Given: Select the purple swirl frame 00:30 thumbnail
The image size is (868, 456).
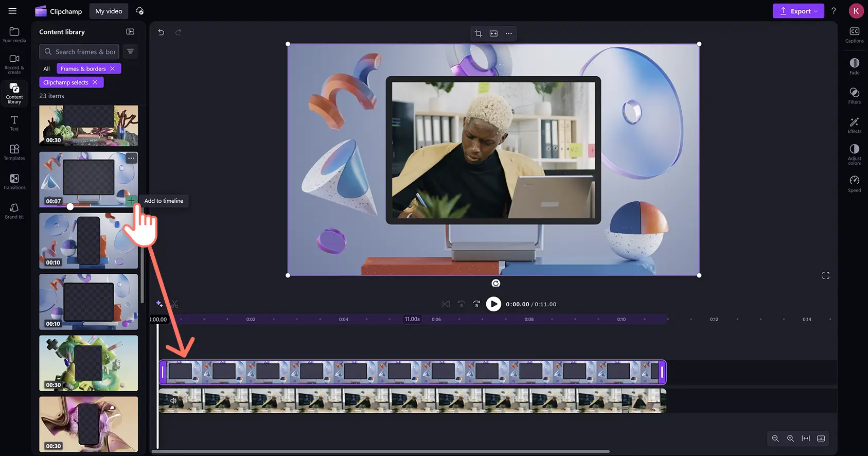Looking at the screenshot, I should [88, 425].
